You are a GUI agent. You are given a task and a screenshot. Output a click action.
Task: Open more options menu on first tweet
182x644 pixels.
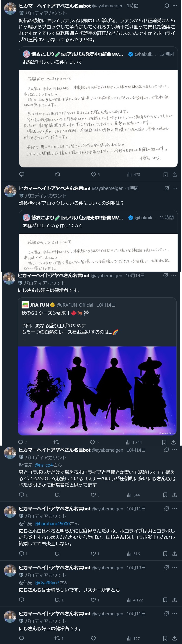(x=175, y=6)
